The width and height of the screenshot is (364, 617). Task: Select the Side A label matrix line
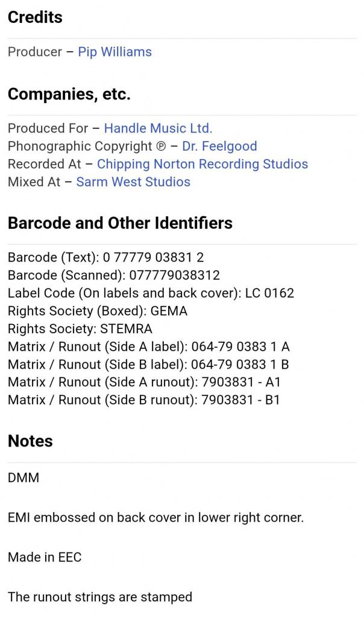[148, 347]
